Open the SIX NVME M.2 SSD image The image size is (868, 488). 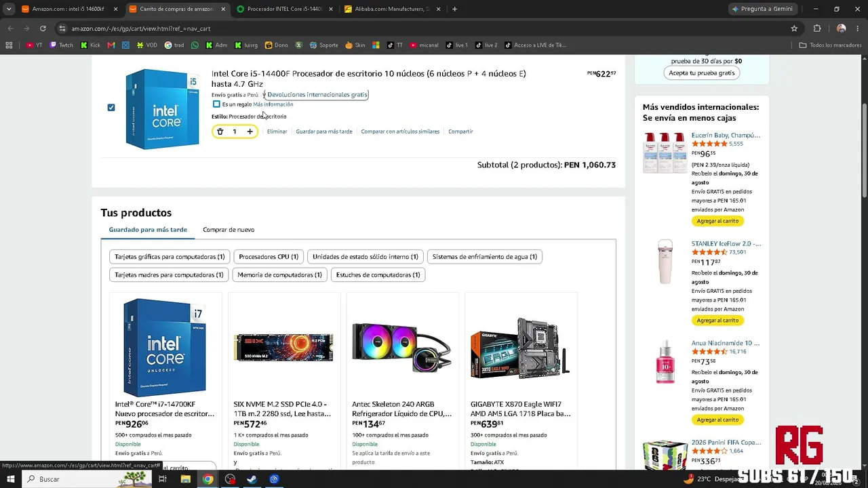(283, 347)
